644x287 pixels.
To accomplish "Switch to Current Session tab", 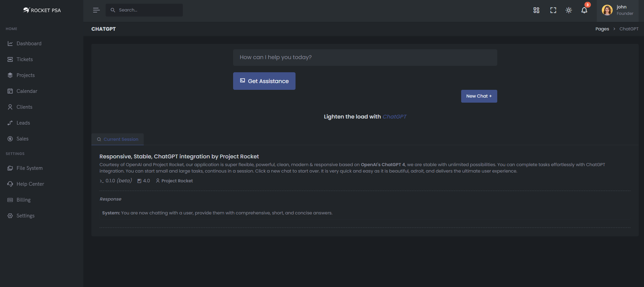I will (118, 139).
